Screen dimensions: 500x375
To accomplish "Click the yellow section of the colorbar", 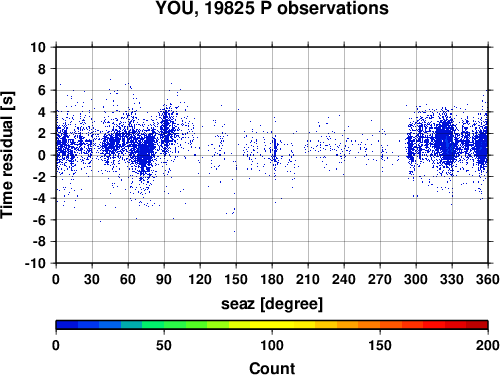I will click(x=272, y=325).
